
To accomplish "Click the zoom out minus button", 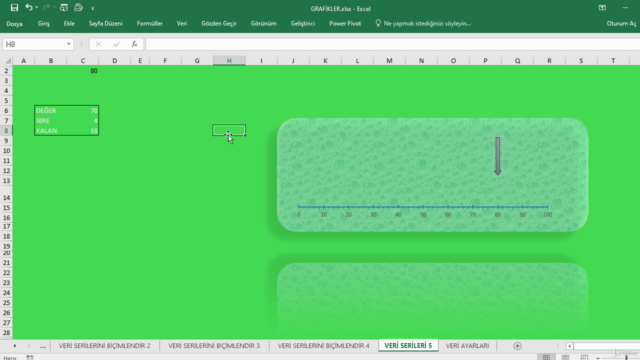I will tap(598, 358).
